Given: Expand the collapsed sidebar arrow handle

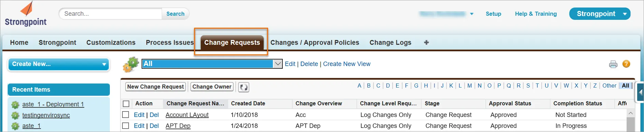Looking at the screenshot, I should coord(640,92).
